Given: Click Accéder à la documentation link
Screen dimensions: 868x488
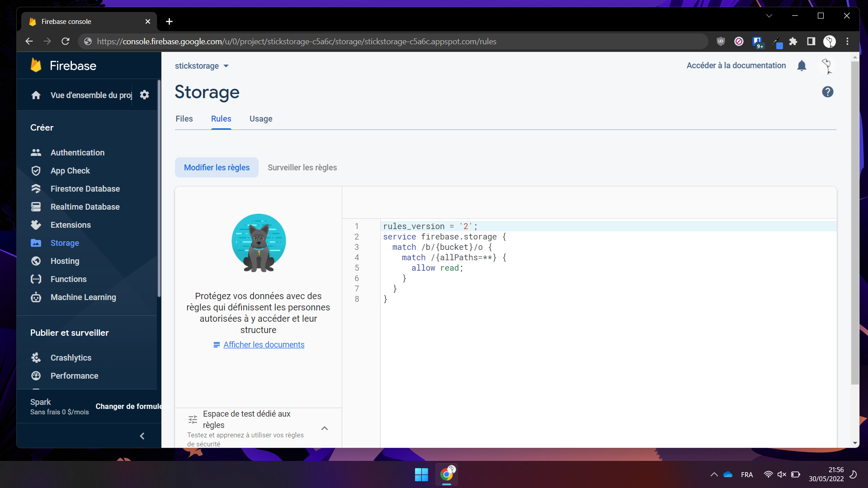Looking at the screenshot, I should [x=736, y=66].
